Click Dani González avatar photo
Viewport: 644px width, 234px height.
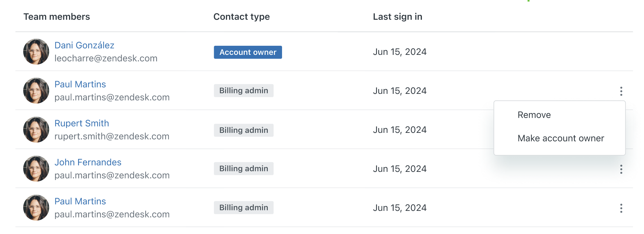(x=36, y=51)
